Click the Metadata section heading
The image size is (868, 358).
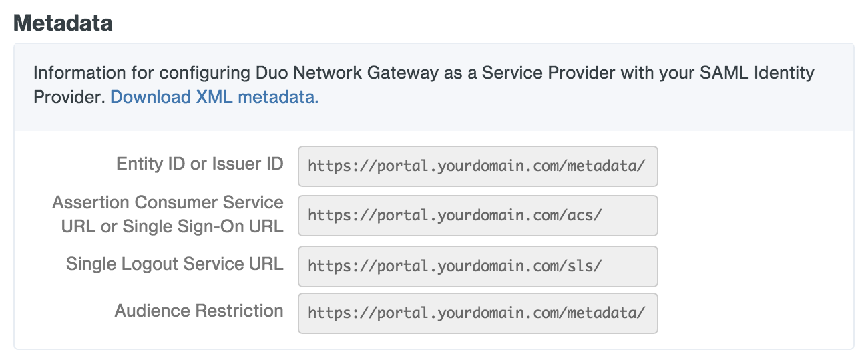(63, 23)
